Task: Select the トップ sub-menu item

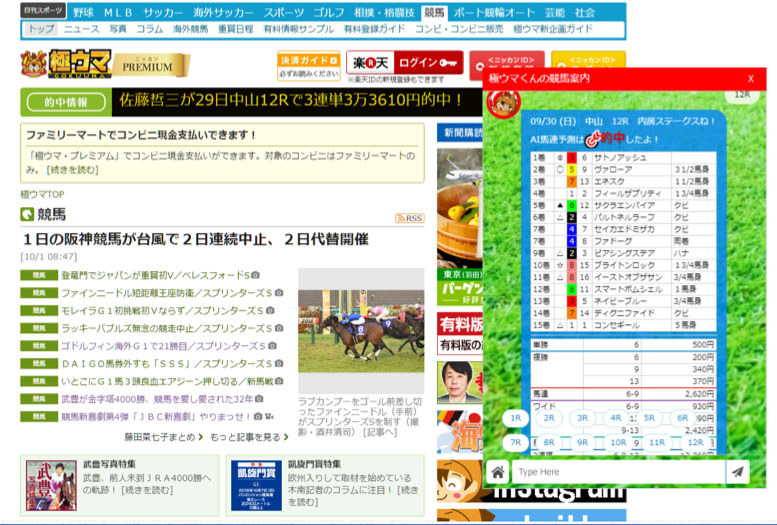Action: click(x=41, y=29)
